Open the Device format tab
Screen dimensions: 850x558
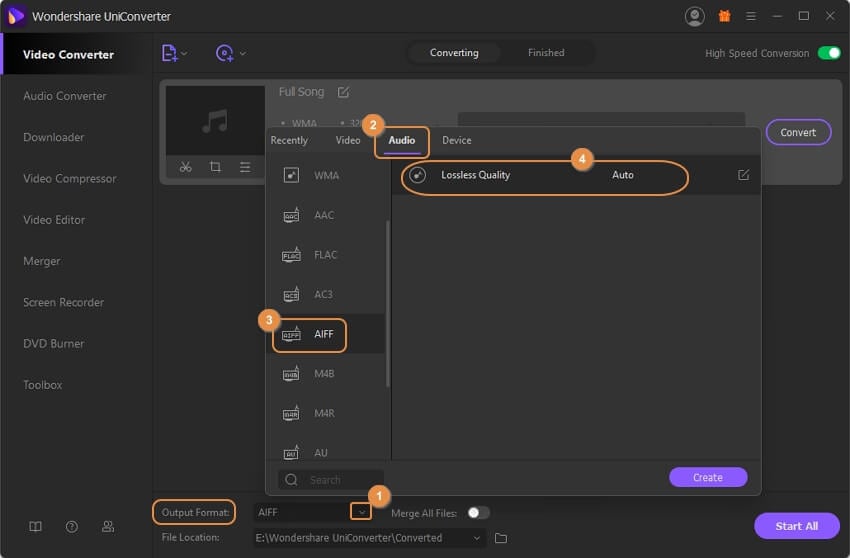456,140
